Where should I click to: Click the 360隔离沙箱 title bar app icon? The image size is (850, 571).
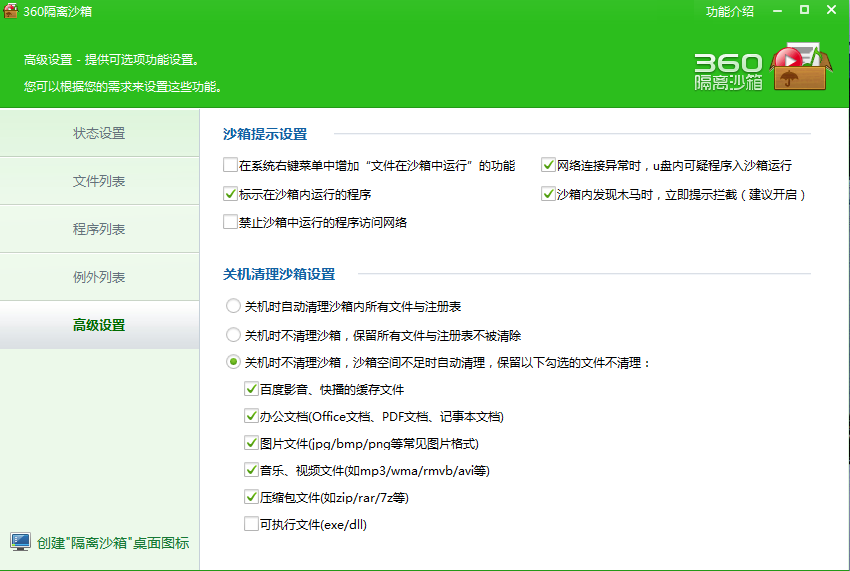click(x=11, y=10)
